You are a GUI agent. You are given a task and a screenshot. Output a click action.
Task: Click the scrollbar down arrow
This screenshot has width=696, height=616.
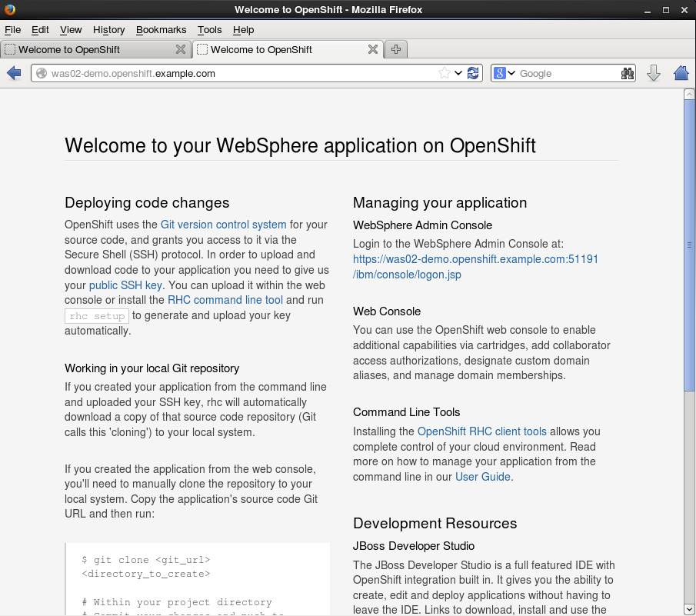pos(689,609)
